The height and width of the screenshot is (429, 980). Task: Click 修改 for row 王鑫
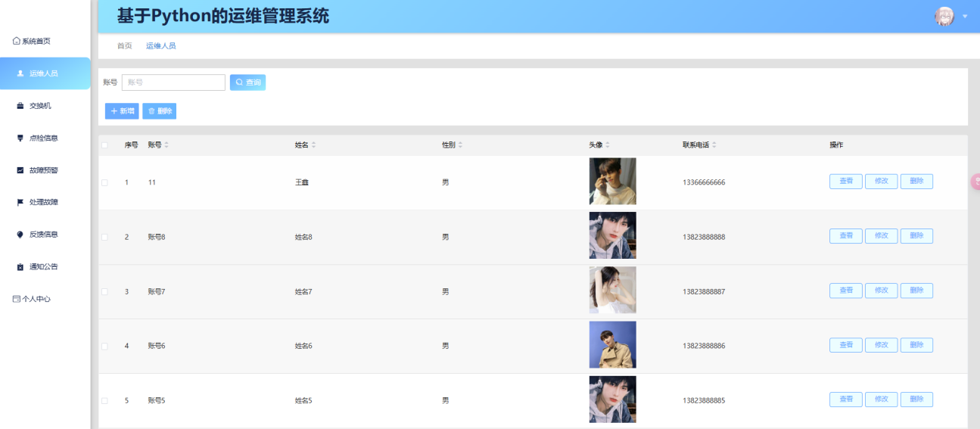(x=882, y=182)
